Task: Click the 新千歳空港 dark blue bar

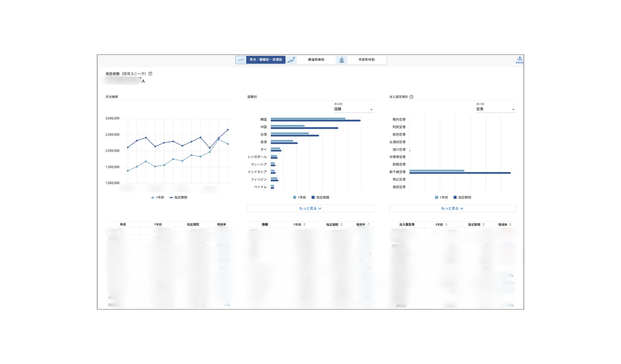Action: [x=460, y=173]
